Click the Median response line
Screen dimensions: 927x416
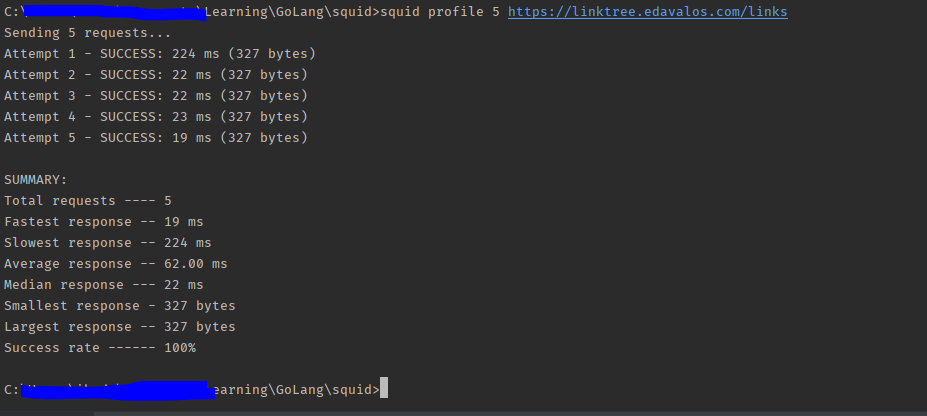tap(103, 285)
